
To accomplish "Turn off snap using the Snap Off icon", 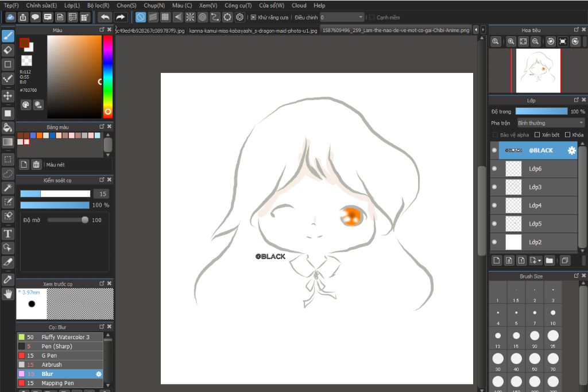I will click(x=140, y=17).
